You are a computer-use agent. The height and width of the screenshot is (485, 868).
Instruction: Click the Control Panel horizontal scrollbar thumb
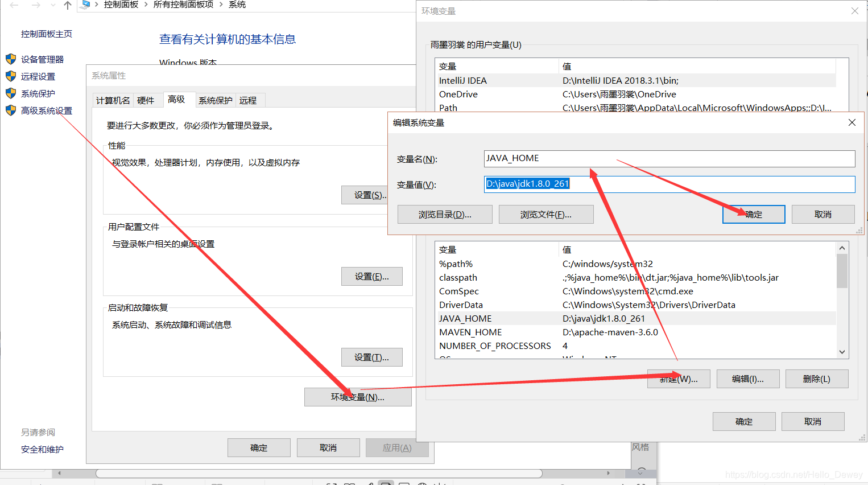(x=319, y=473)
